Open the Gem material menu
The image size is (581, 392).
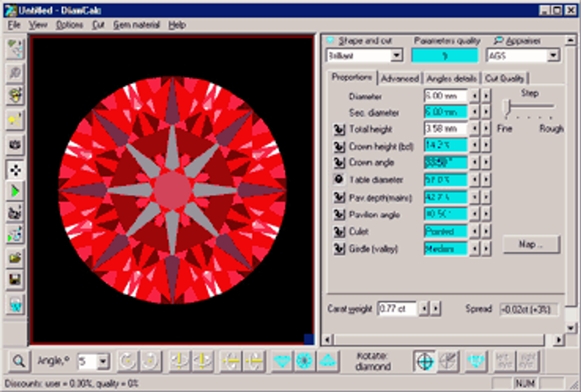(136, 25)
